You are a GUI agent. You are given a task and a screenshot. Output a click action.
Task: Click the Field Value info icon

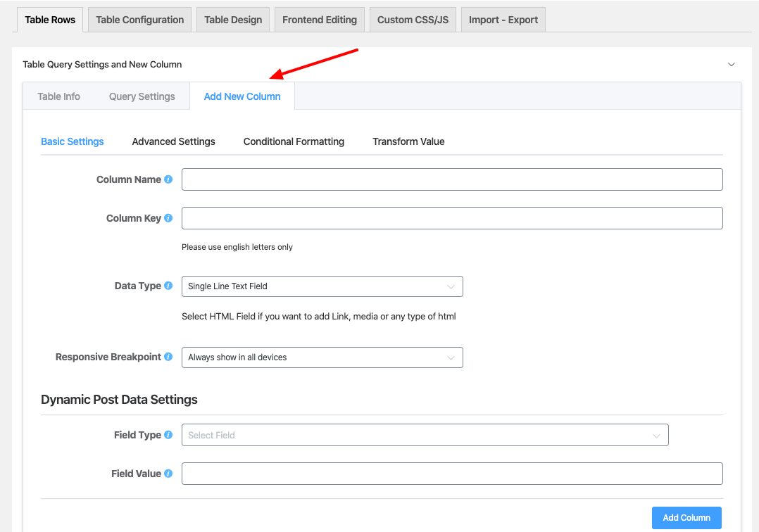pyautogui.click(x=168, y=474)
